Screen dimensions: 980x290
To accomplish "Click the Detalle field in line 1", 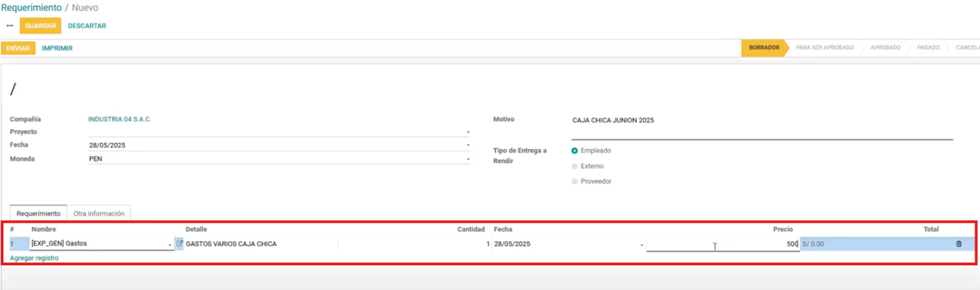I will 261,244.
